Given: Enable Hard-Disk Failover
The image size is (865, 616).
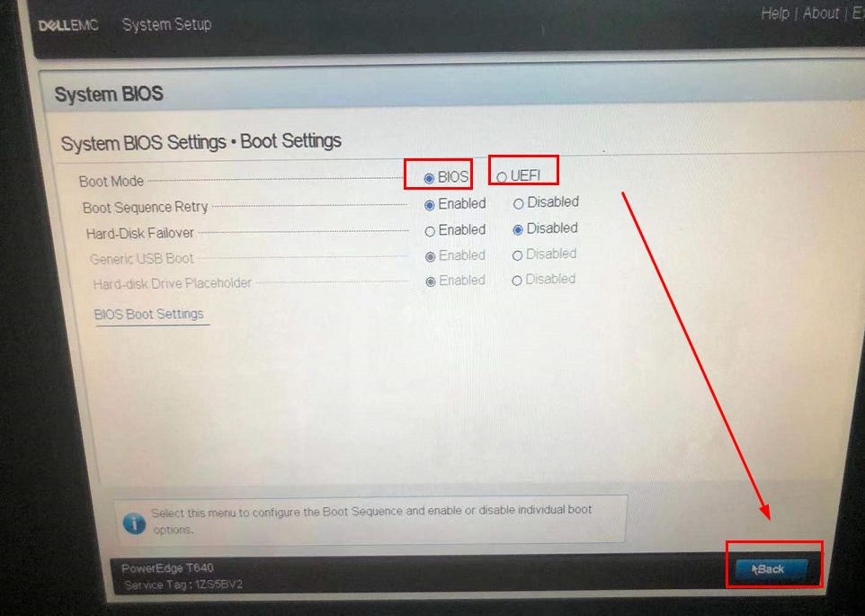Looking at the screenshot, I should [430, 232].
